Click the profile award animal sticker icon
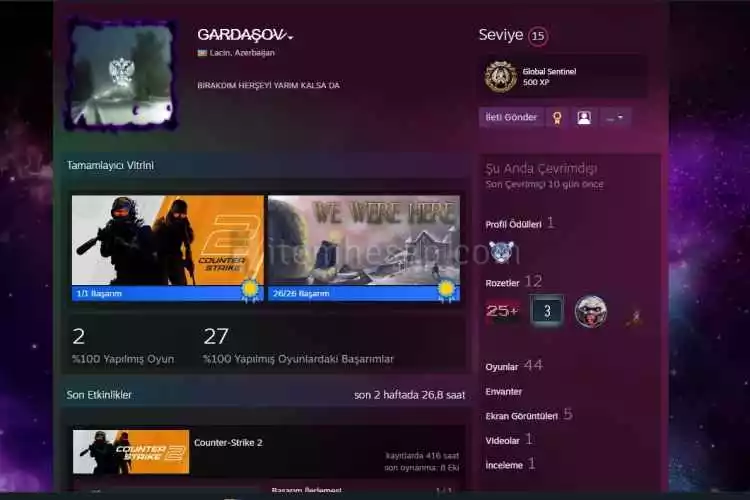Viewport: 750px width, 500px height. (500, 252)
